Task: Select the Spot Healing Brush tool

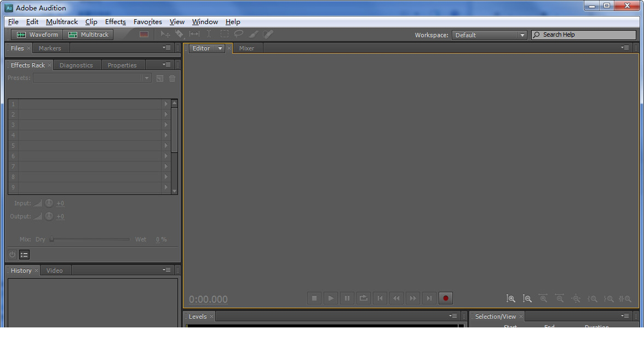Action: (268, 34)
